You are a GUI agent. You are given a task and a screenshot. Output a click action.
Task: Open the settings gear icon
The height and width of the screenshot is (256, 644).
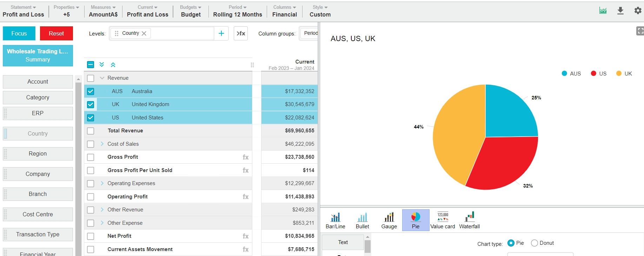point(638,11)
